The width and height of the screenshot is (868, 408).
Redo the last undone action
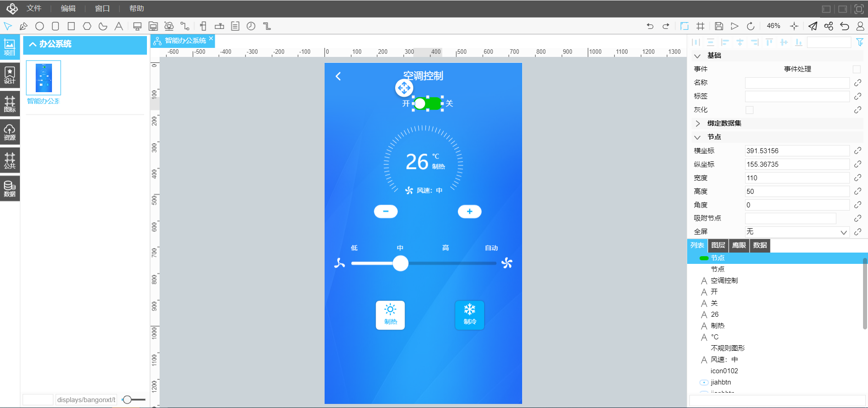click(x=666, y=26)
